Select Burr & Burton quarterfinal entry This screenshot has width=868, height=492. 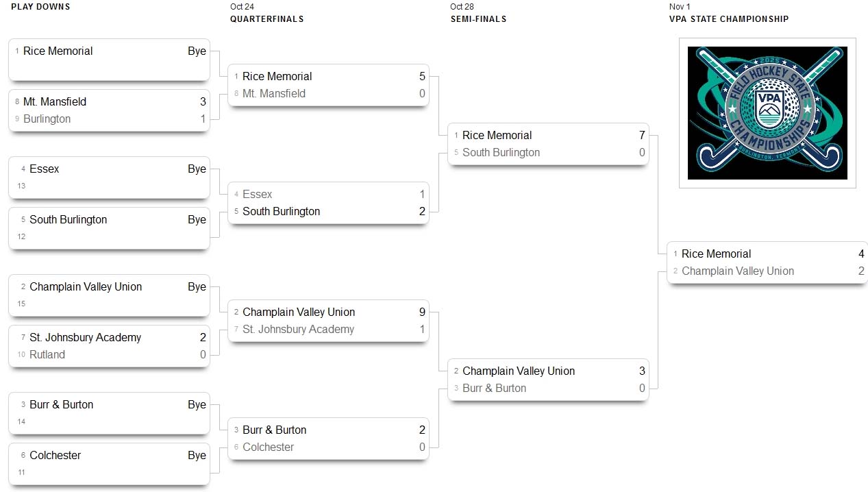(274, 430)
